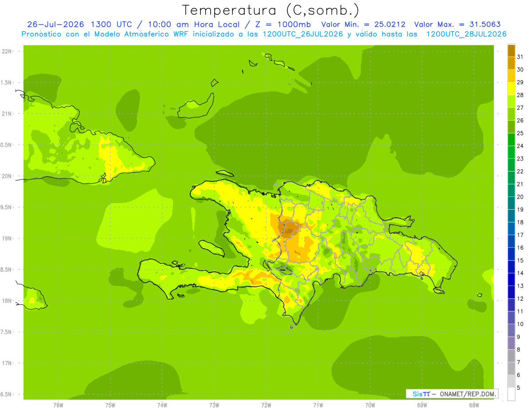This screenshot has height=411, width=532.
Task: Click the title 'Temperatura (C,somb.)'
Action: (x=270, y=10)
